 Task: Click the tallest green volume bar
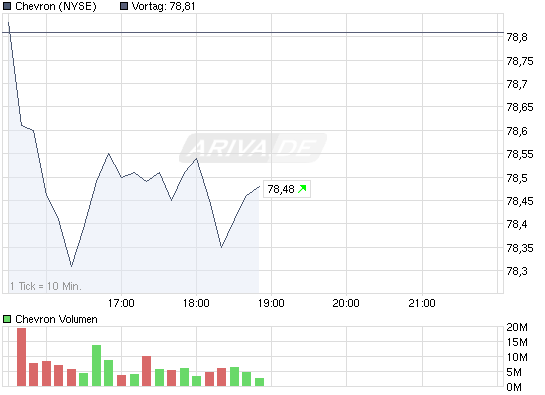(97, 365)
